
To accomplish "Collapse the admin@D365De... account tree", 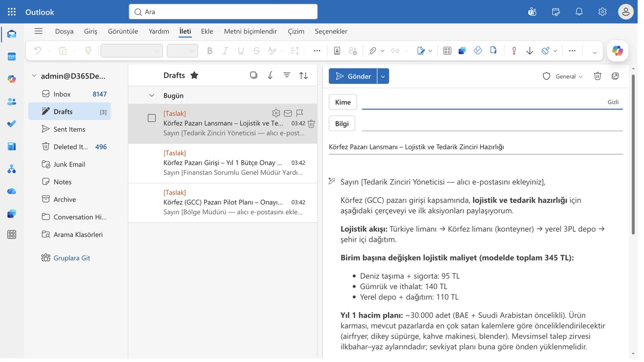I will [x=34, y=76].
